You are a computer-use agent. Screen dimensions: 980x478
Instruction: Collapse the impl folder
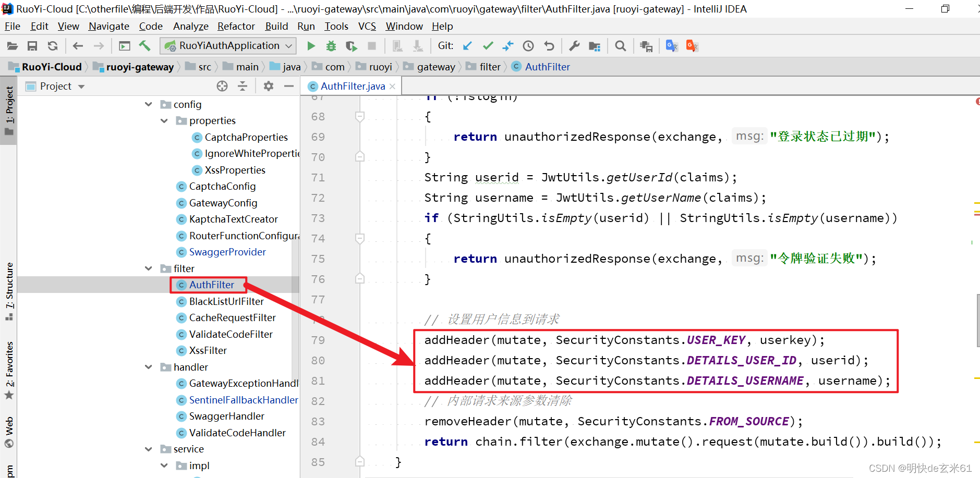coord(164,465)
